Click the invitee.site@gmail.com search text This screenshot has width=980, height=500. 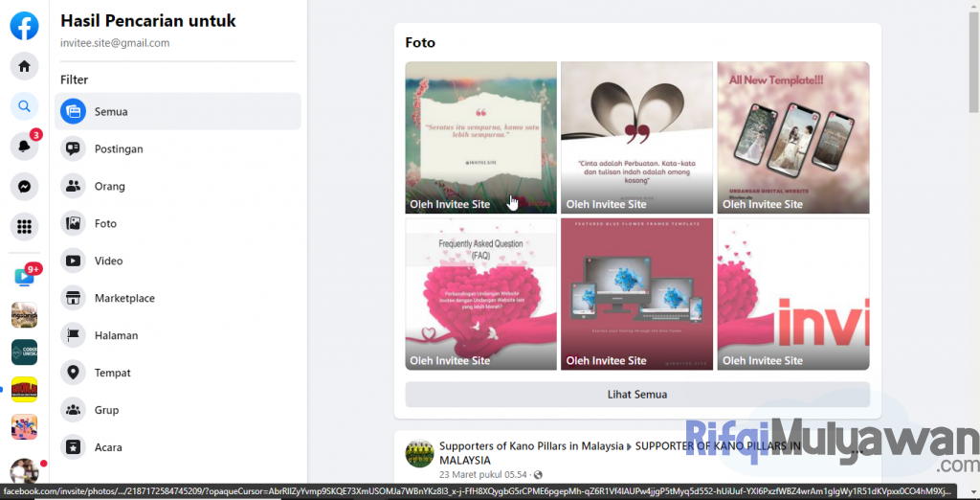pyautogui.click(x=115, y=43)
